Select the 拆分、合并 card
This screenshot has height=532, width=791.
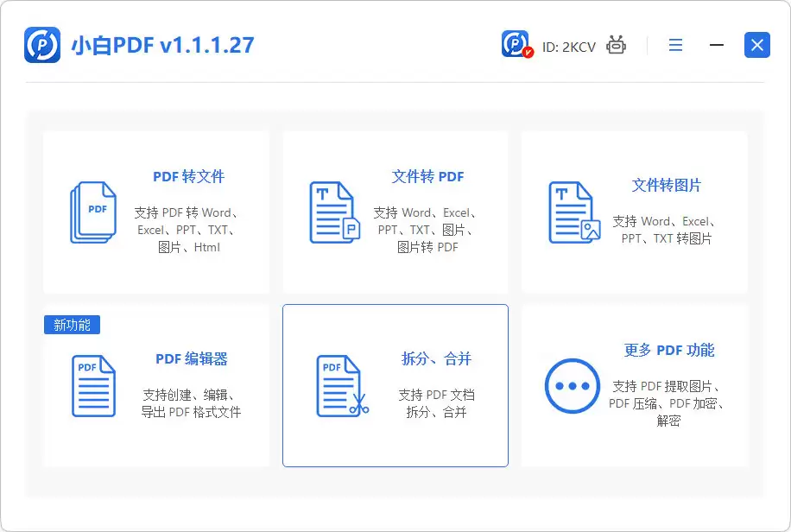point(395,385)
